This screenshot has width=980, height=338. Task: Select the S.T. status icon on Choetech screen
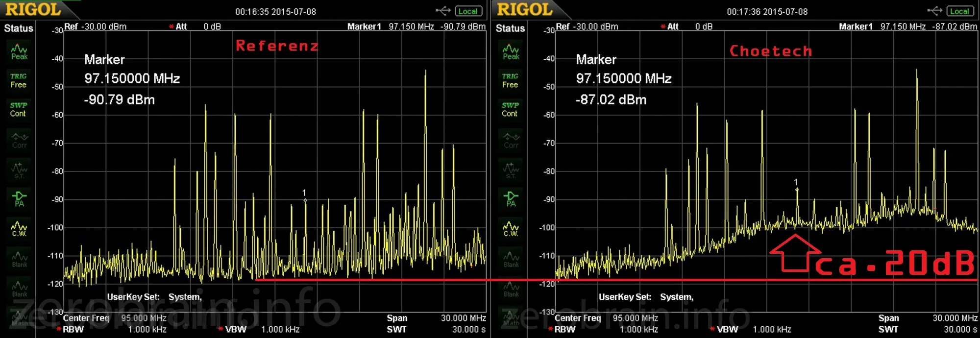[511, 169]
